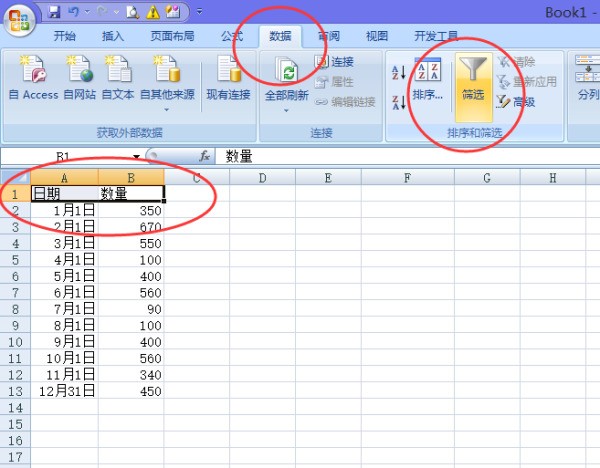The height and width of the screenshot is (468, 600).
Task: Select cell with 7月1日
Action: point(64,309)
